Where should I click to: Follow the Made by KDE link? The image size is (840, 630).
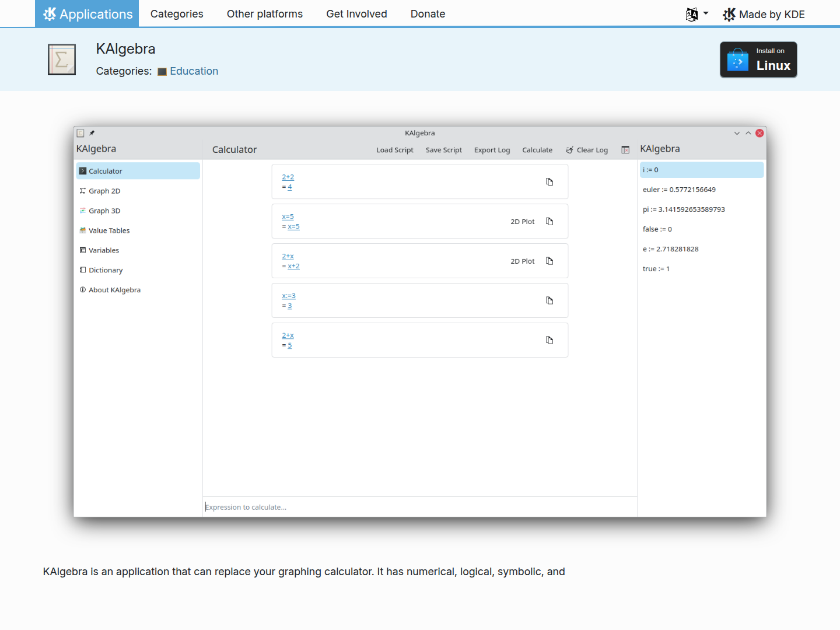(764, 14)
